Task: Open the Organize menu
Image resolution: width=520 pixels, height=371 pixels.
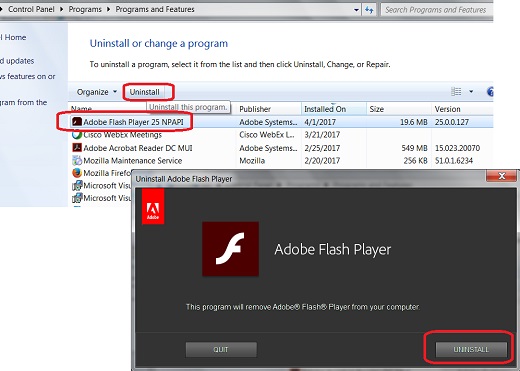Action: point(97,92)
